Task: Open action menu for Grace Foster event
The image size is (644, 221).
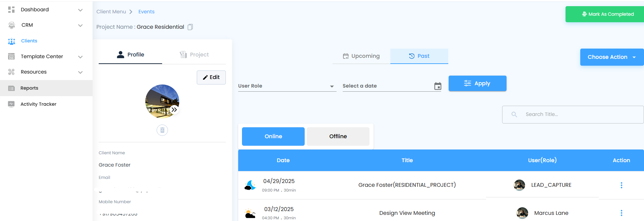Action: click(621, 185)
